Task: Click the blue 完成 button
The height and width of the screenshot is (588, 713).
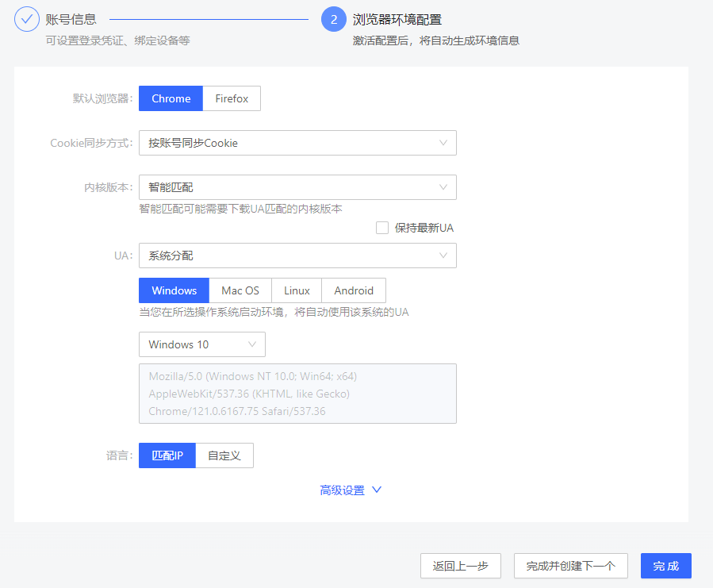Action: coord(665,566)
